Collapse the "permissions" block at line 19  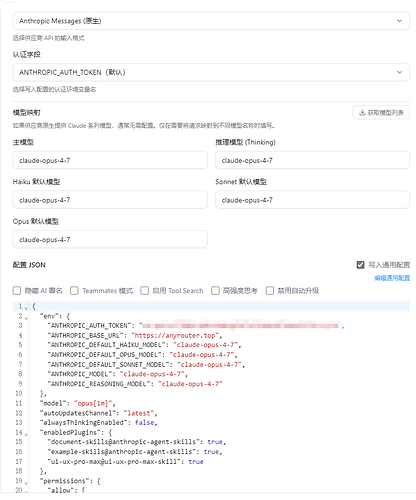[x=26, y=482]
